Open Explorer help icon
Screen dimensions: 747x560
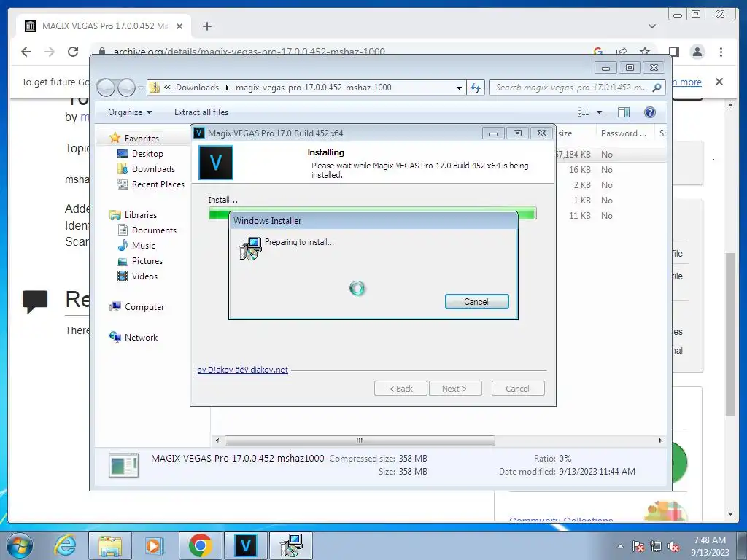point(649,112)
